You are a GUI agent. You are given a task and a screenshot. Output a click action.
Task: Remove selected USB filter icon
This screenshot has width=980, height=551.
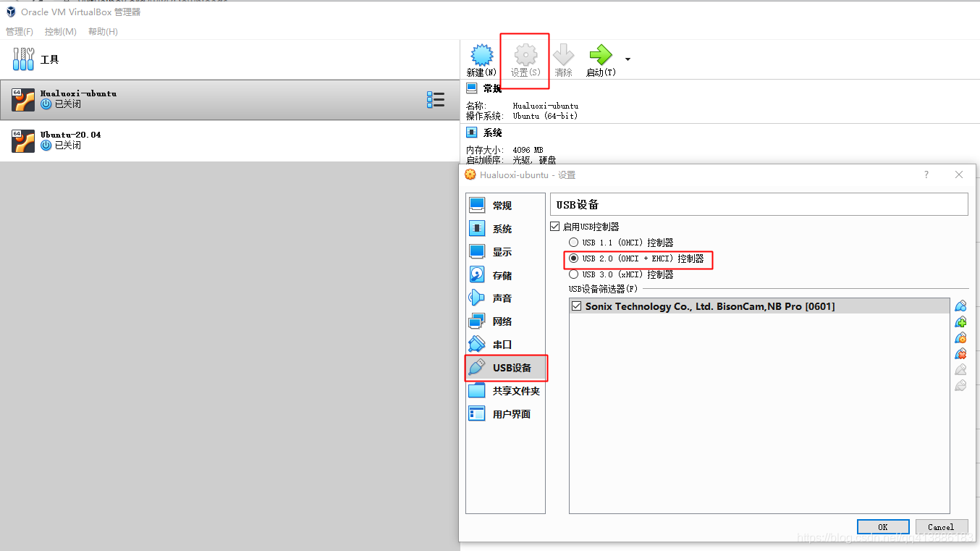click(x=960, y=354)
